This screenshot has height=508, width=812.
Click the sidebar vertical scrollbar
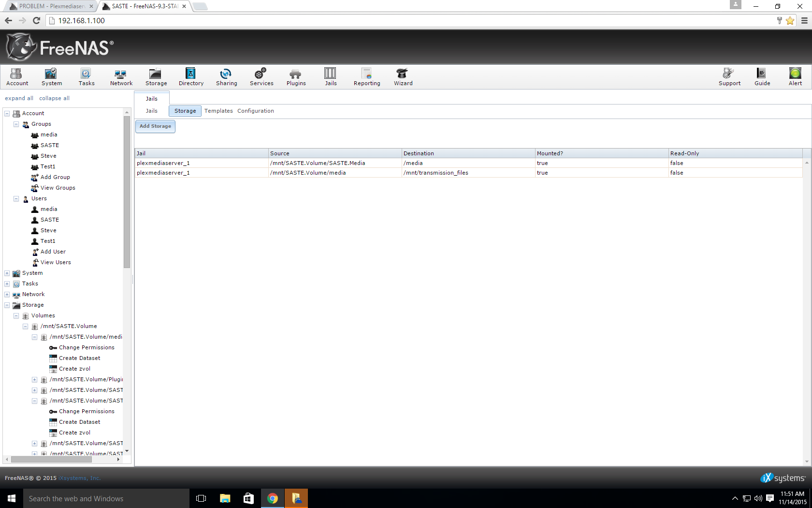(127, 194)
